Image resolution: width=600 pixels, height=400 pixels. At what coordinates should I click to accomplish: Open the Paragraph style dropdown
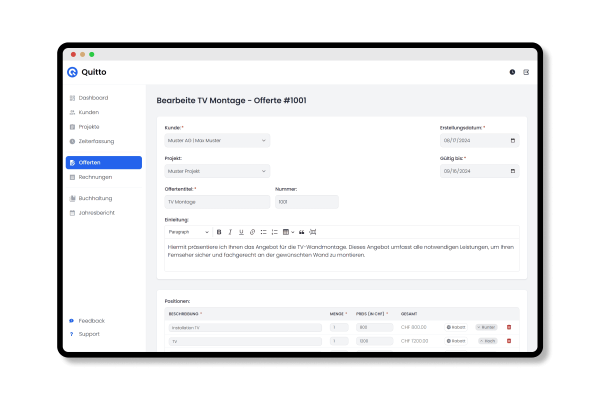pos(188,232)
